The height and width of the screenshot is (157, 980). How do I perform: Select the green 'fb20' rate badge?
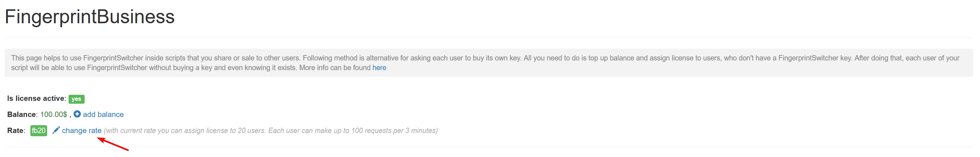(39, 131)
